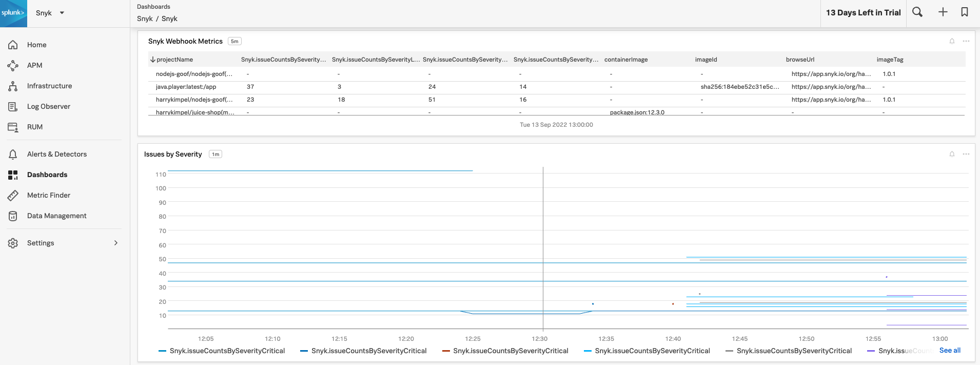Click imageId column header
The height and width of the screenshot is (365, 980).
pyautogui.click(x=706, y=60)
